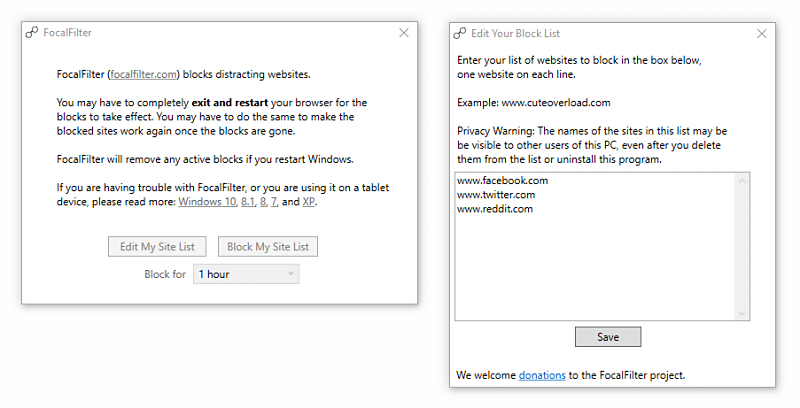Place cursor on the www.reddit.com line
The image size is (800, 408).
[x=495, y=209]
